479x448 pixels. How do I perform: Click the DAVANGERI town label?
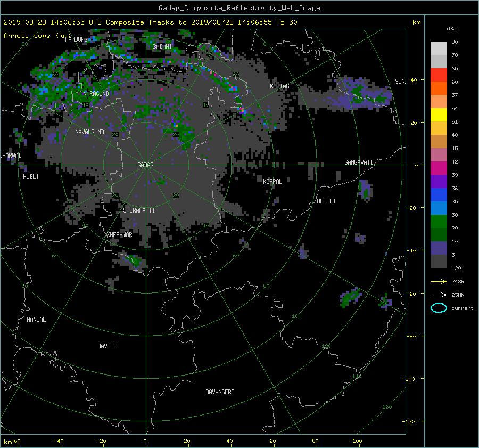click(x=220, y=392)
